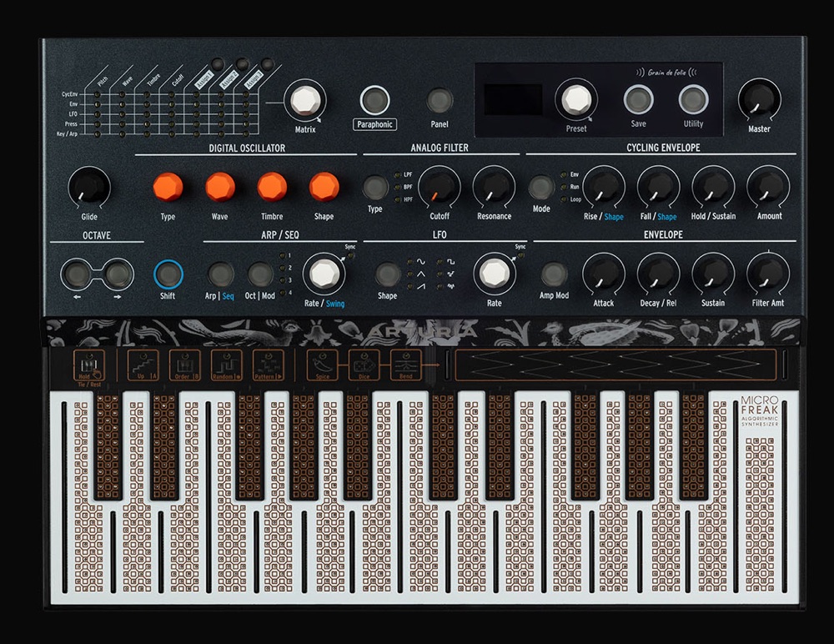834x644 pixels.
Task: Click the Assign 3 matrix button
Action: (268, 64)
